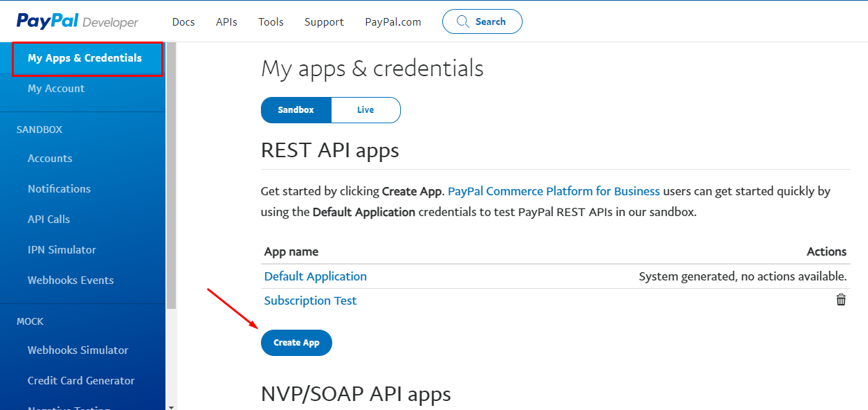Open Webhooks Simulator under Mock
The height and width of the screenshot is (410, 868).
(78, 350)
